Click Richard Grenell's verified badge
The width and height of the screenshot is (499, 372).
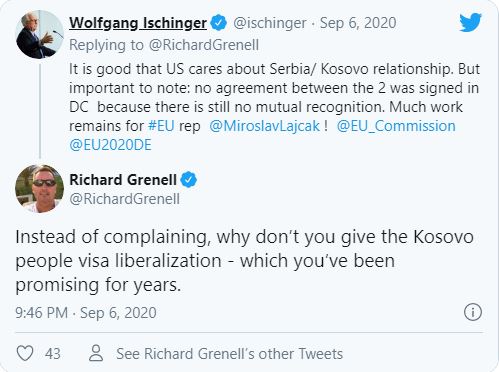point(189,180)
